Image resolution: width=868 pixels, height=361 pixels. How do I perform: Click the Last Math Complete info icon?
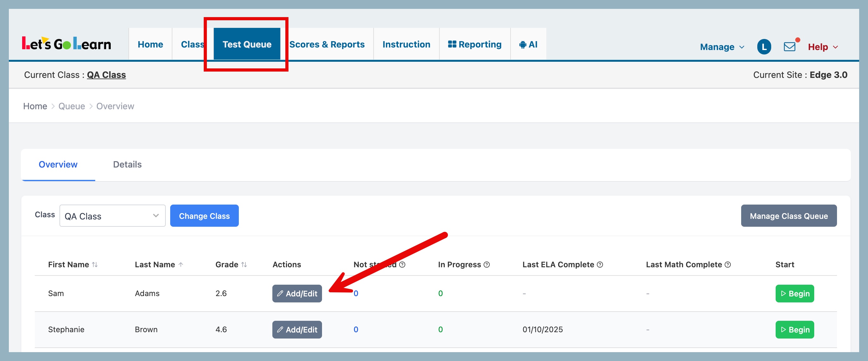pos(728,264)
